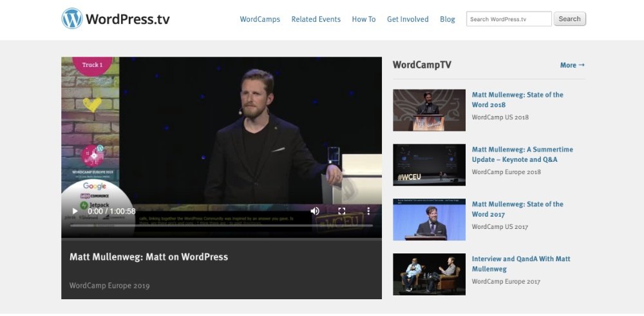Open the Summertime Update Keynote video thumbnail

(429, 165)
